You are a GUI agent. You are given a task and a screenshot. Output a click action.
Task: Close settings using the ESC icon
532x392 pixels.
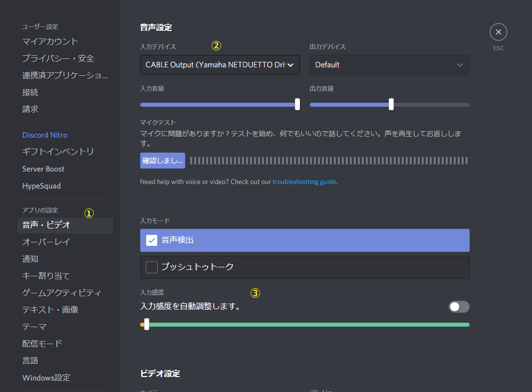click(x=498, y=31)
